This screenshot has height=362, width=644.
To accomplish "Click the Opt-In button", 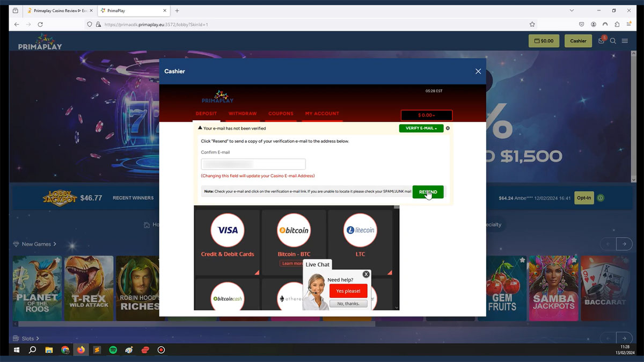I will (584, 198).
